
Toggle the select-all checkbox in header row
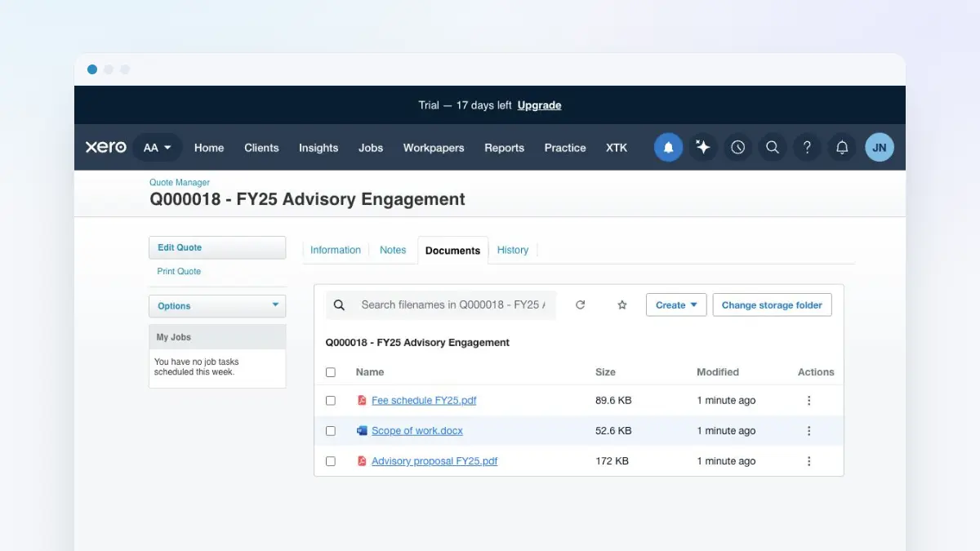point(331,372)
